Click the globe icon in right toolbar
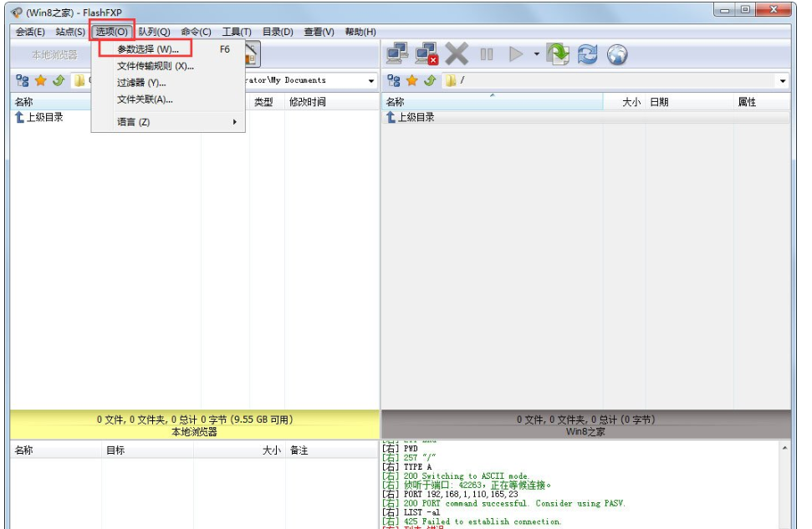Image resolution: width=812 pixels, height=529 pixels. coord(617,54)
